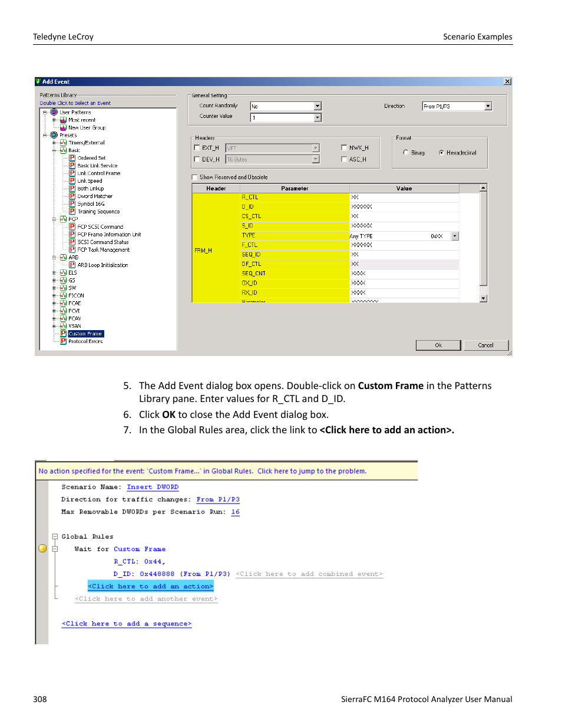
Task: Click the Both Linkup pattern icon
Action: tap(72, 189)
